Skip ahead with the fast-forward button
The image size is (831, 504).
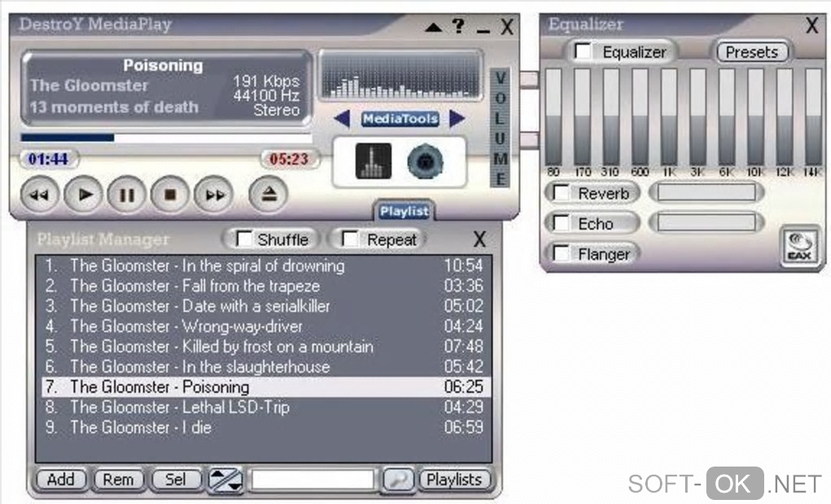click(214, 195)
